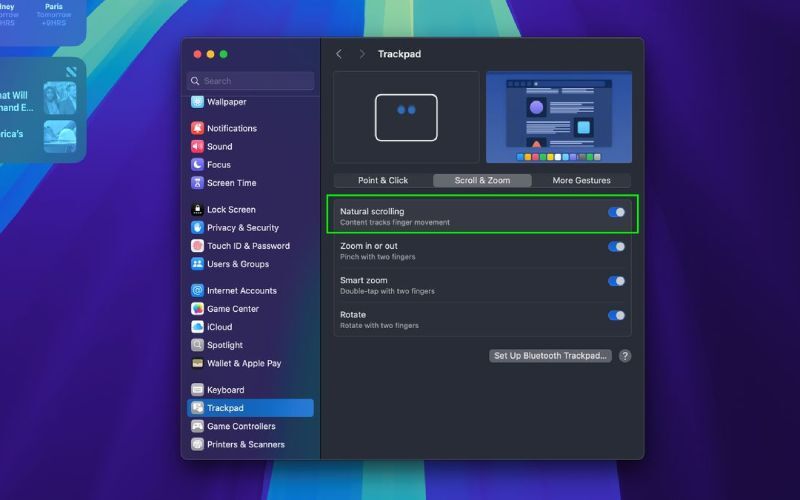The width and height of the screenshot is (800, 500).
Task: Click the Search field in sidebar
Action: [251, 81]
